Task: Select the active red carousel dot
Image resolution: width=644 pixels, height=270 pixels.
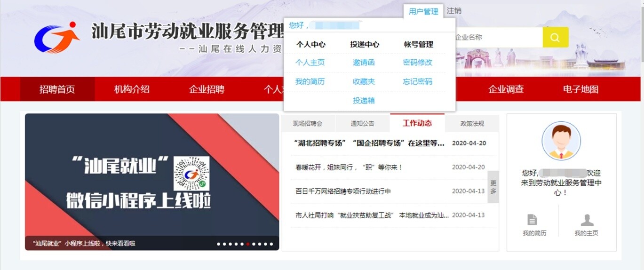Action: point(248,244)
